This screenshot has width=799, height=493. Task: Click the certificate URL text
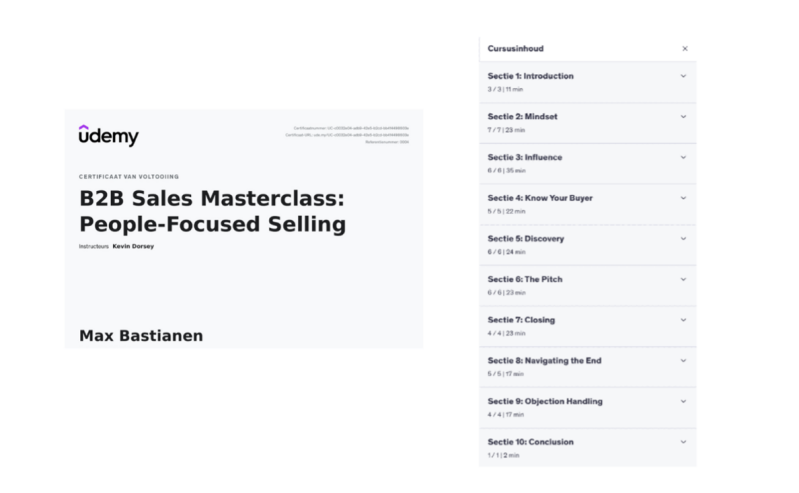346,135
